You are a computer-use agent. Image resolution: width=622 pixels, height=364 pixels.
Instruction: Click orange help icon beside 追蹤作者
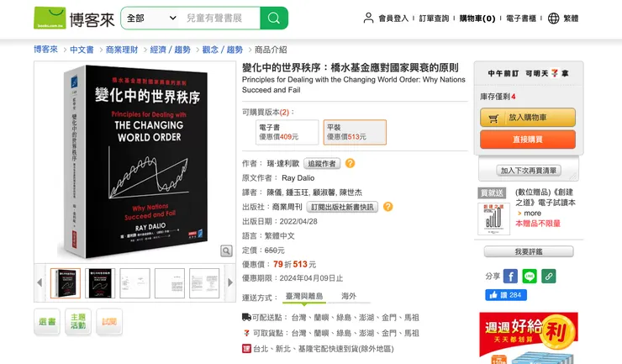350,163
